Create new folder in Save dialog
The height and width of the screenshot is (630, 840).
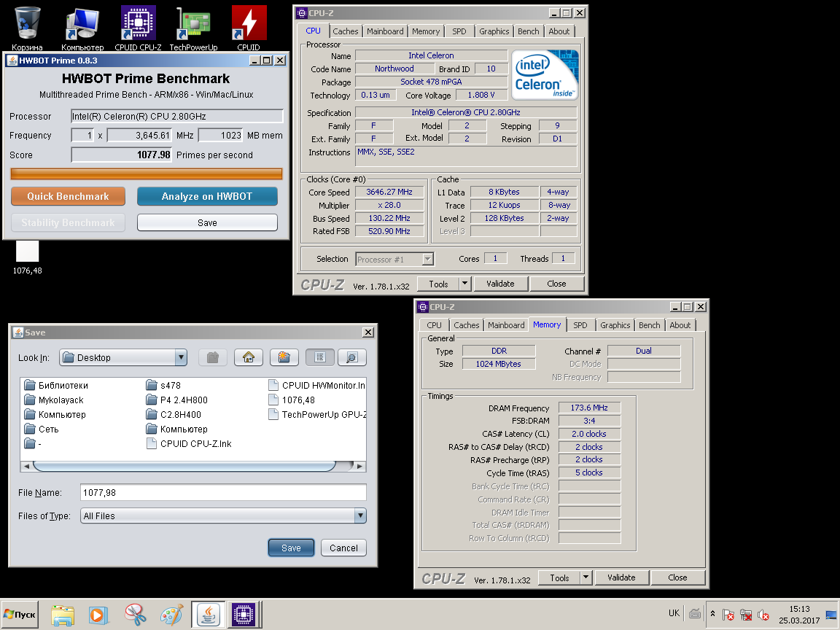pyautogui.click(x=284, y=357)
